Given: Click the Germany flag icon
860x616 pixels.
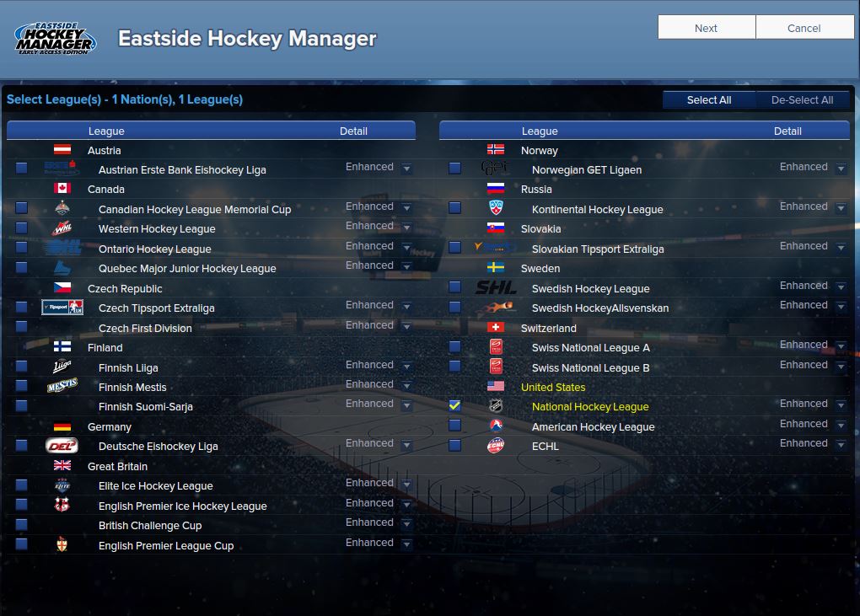Looking at the screenshot, I should coord(62,426).
